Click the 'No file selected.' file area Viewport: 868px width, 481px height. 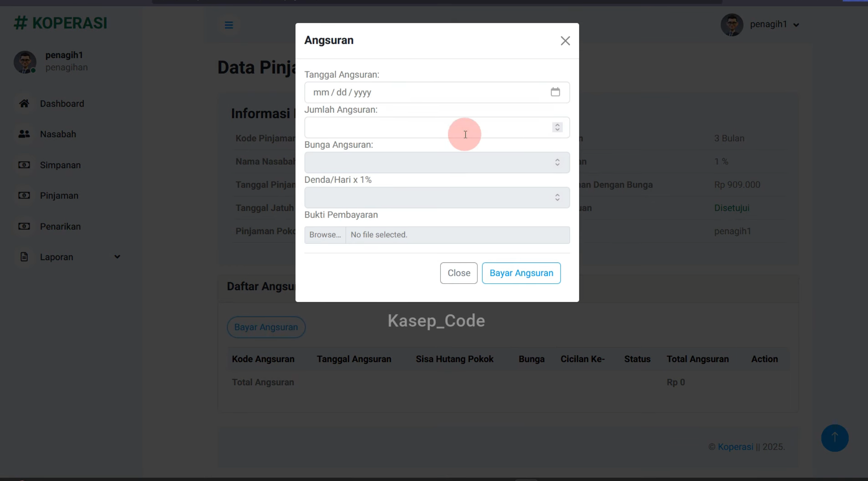[458, 235]
